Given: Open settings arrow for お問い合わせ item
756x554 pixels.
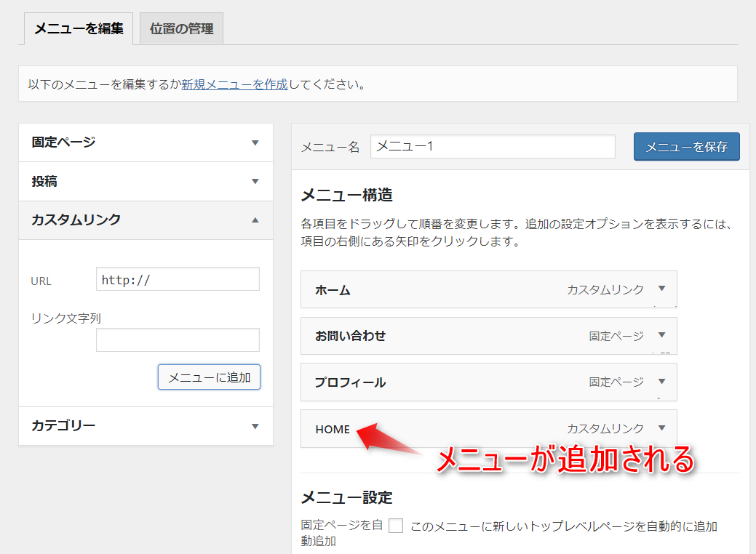Looking at the screenshot, I should (x=661, y=335).
